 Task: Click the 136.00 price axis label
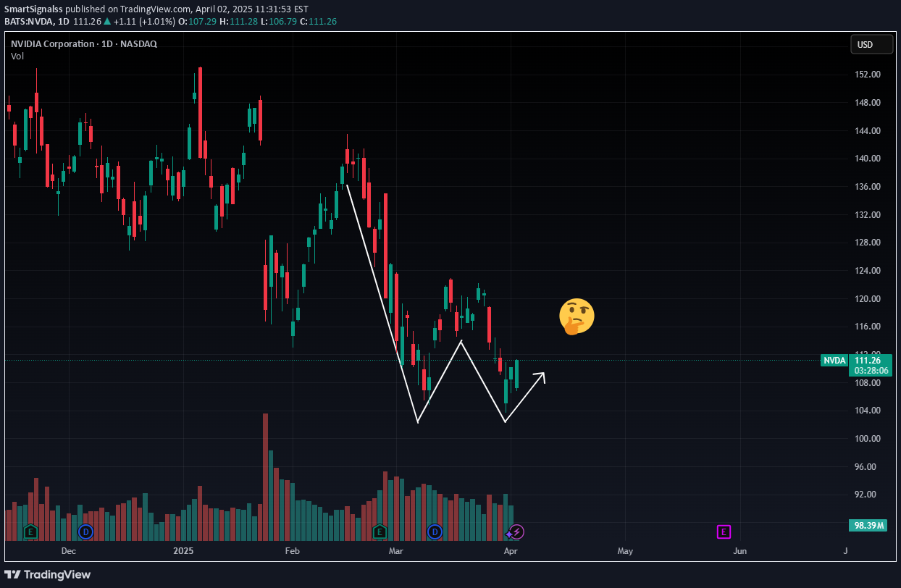pyautogui.click(x=867, y=187)
